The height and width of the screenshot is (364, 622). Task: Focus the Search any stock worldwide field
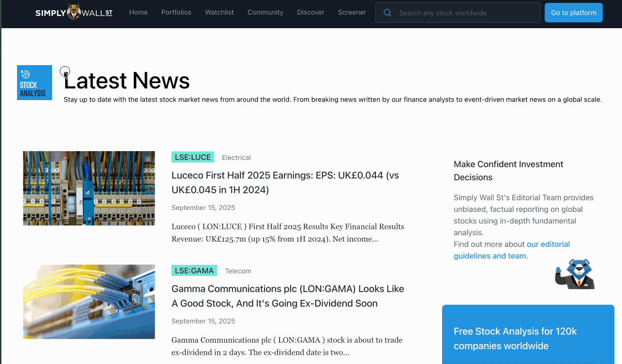(x=458, y=13)
